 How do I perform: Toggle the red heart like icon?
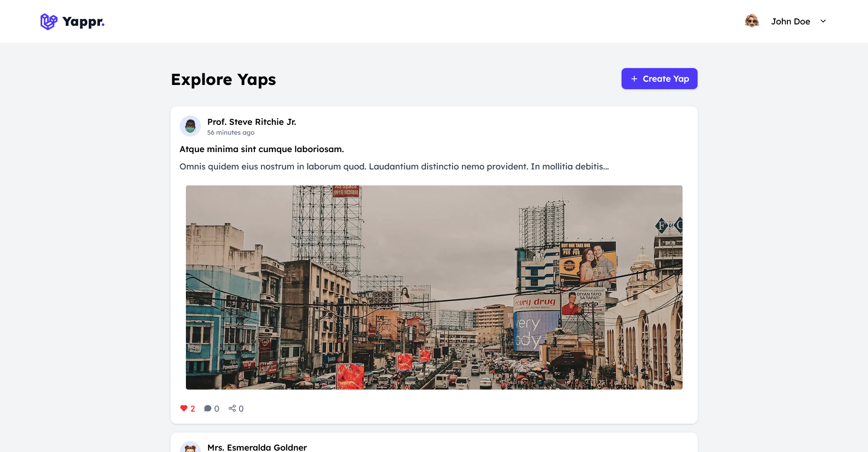184,408
